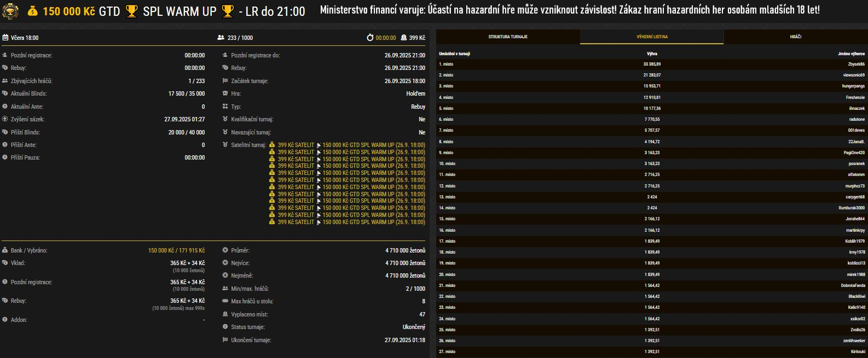Screen dimensions: 868x358
Task: Click the Jméno výherce column header
Action: [851, 54]
